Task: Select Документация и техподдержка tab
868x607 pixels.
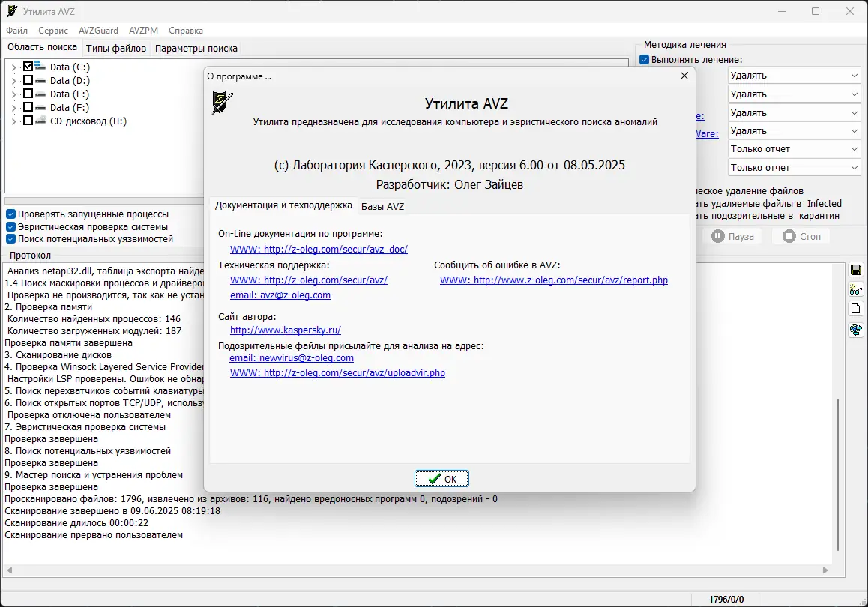Action: (283, 205)
